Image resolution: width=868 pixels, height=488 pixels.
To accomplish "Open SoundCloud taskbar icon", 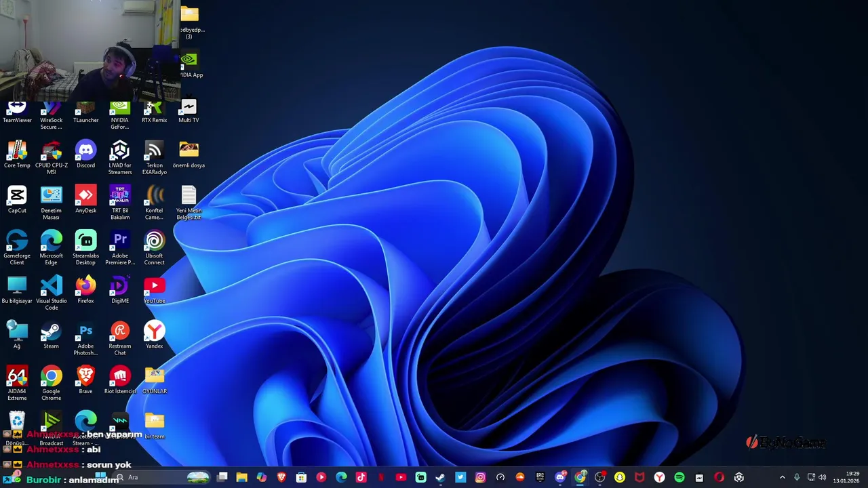I will 520,477.
